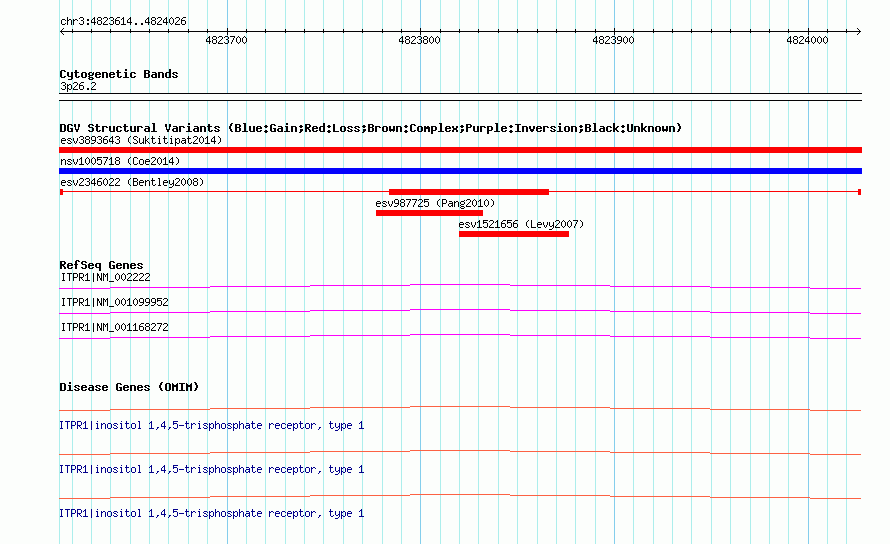
Task: Click the Cytogenetic Bands track title
Action: coord(119,74)
